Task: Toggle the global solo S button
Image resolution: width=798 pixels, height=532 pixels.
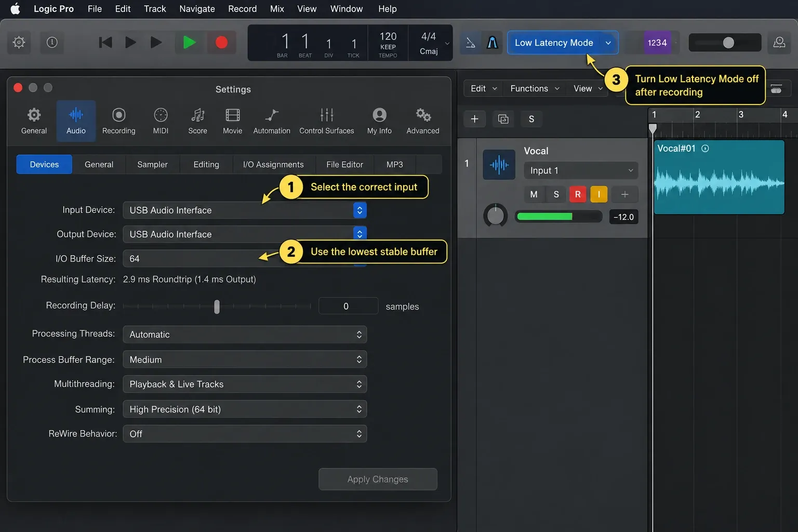Action: tap(531, 119)
